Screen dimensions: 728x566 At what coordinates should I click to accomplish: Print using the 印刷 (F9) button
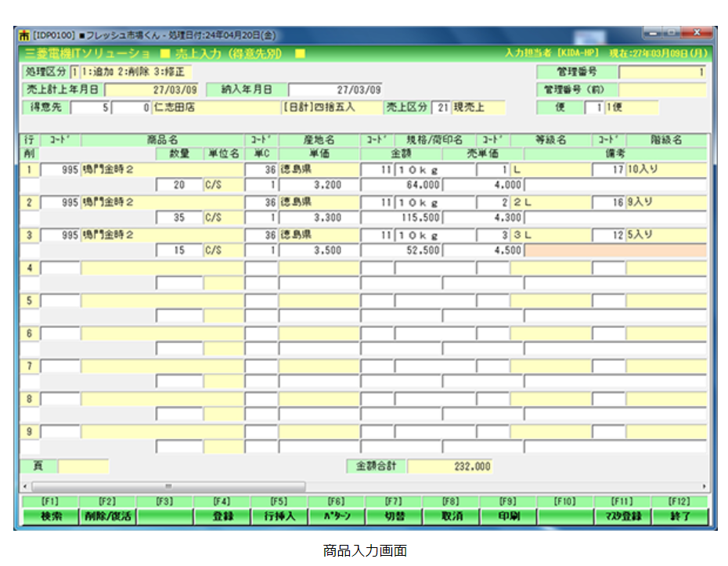(508, 517)
